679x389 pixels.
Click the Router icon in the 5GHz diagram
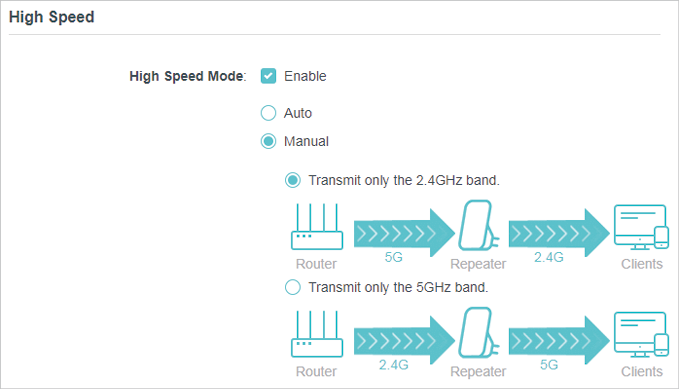317,334
